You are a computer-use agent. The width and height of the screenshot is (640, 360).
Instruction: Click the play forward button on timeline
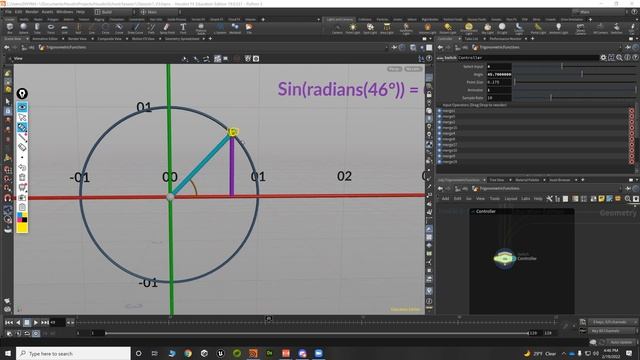click(x=36, y=322)
